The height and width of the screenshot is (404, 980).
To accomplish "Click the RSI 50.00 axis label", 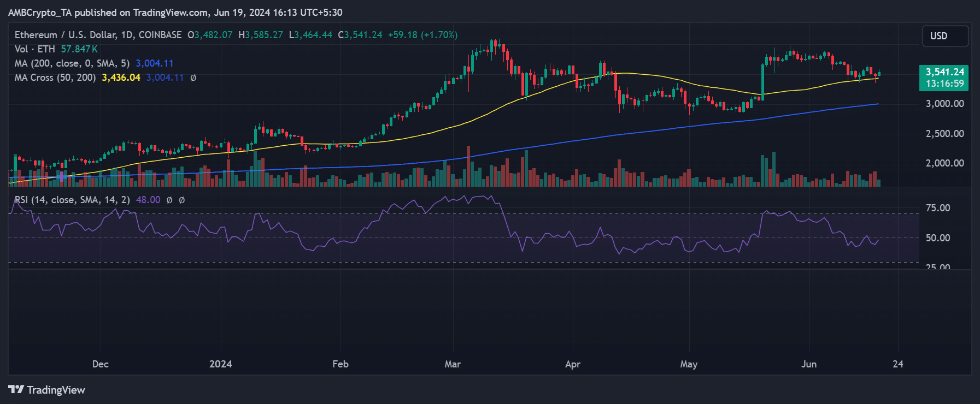I will click(x=938, y=238).
